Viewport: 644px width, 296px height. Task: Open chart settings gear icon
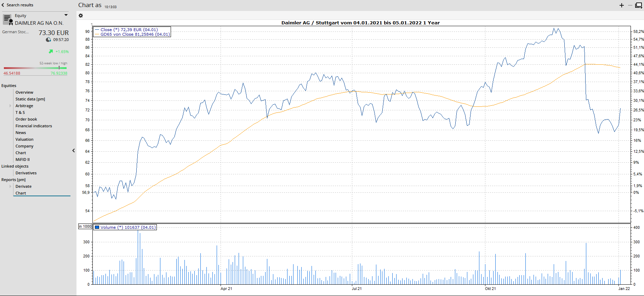tap(81, 16)
